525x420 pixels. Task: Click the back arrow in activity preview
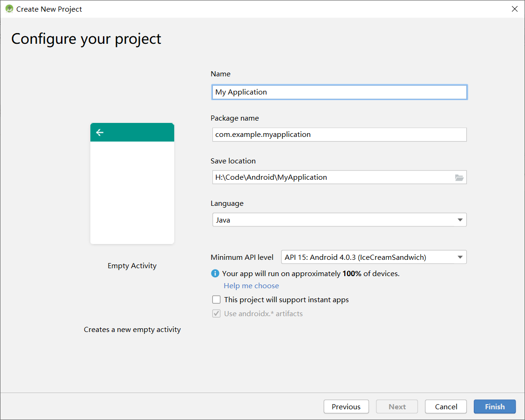pos(100,132)
